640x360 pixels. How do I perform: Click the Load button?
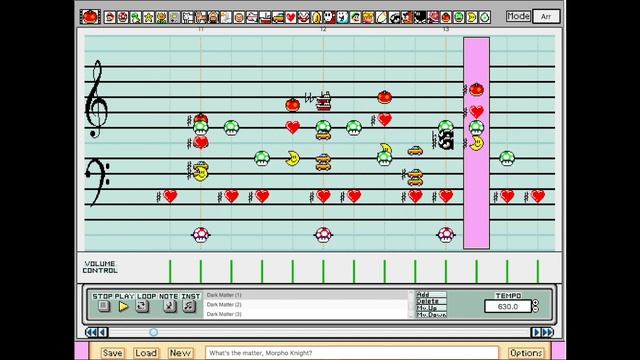pos(146,353)
